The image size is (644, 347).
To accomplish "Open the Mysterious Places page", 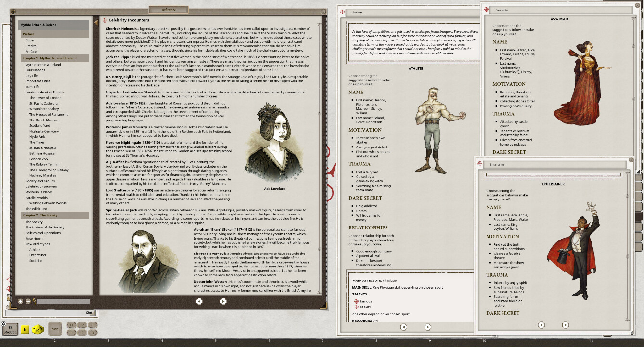I will pyautogui.click(x=39, y=192).
